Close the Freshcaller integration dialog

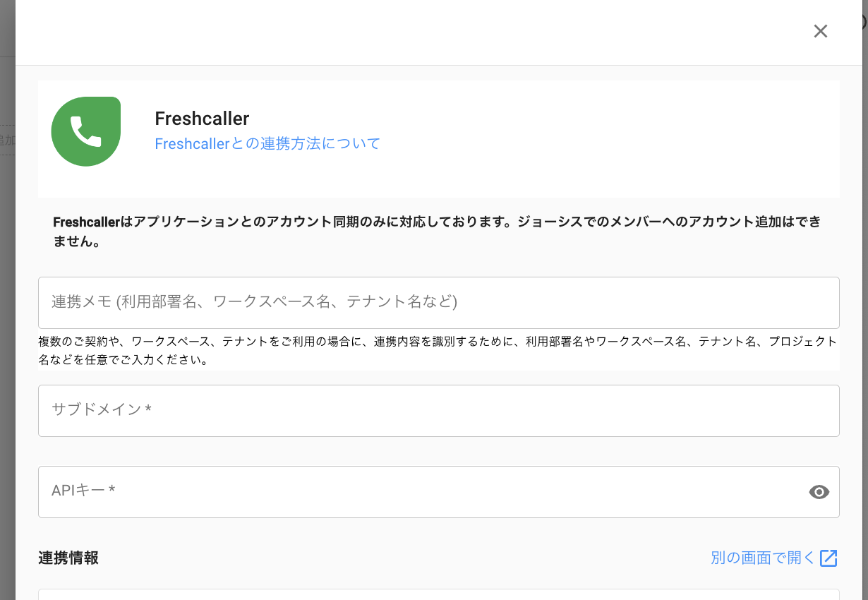coord(820,31)
